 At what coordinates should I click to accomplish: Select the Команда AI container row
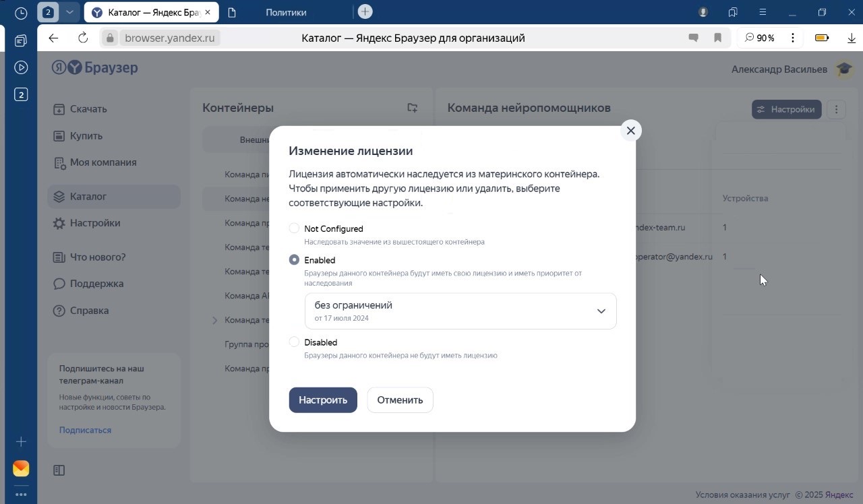(247, 296)
